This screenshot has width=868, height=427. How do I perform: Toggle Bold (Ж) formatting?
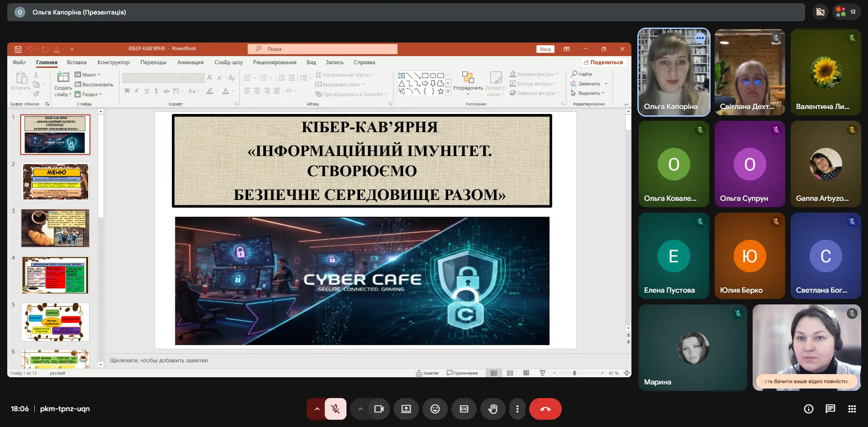(127, 91)
